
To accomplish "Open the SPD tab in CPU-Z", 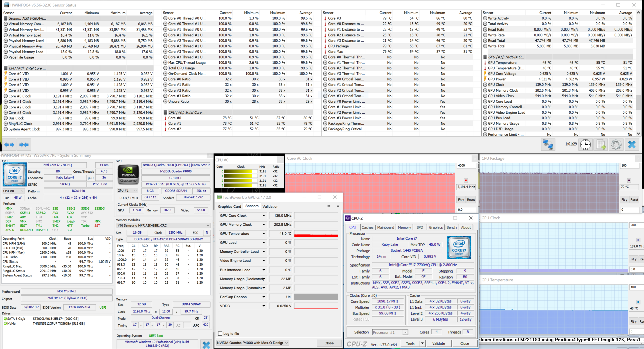I will pos(420,227).
